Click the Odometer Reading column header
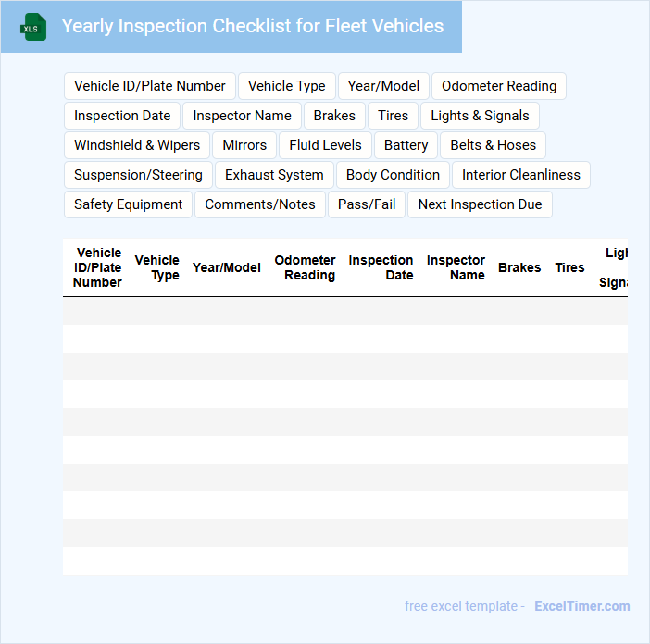The height and width of the screenshot is (644, 650). click(306, 267)
